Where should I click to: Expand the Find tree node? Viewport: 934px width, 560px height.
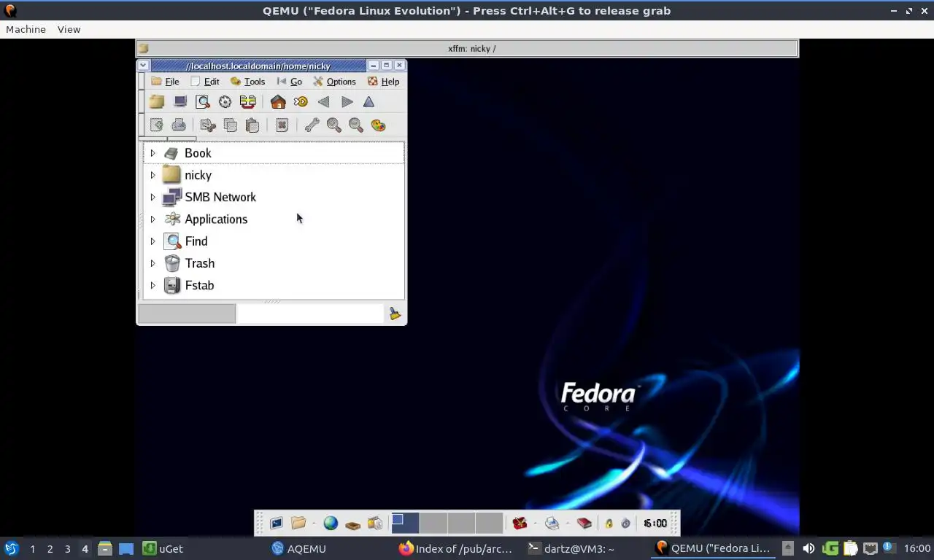[x=153, y=241]
